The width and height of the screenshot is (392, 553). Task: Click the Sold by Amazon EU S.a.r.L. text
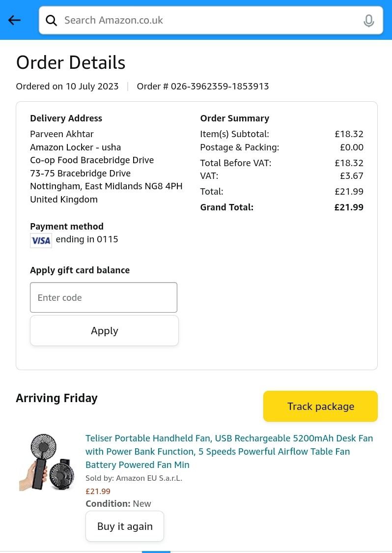pyautogui.click(x=134, y=478)
